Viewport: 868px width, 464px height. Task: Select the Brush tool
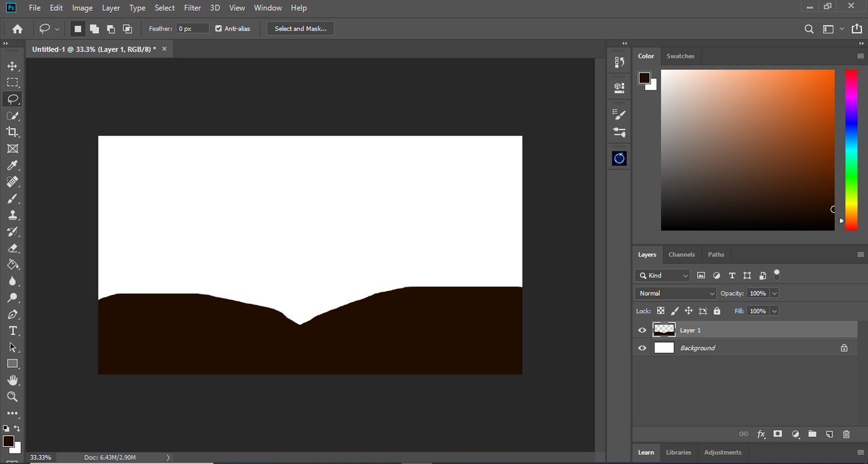(12, 199)
